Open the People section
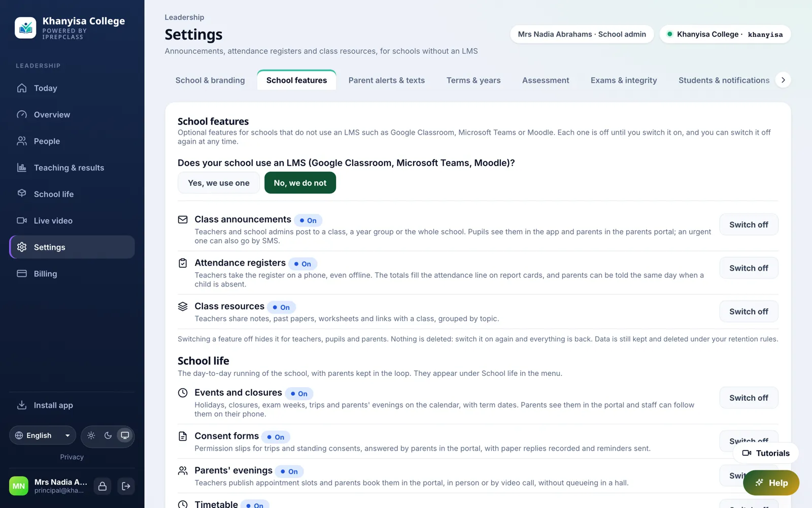The height and width of the screenshot is (508, 812). tap(72, 141)
